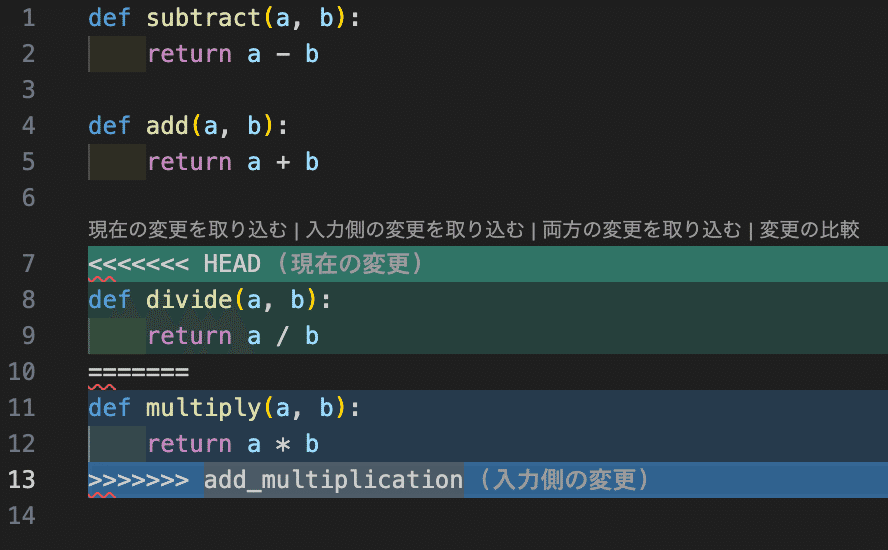Screen dimensions: 888x550
Task: Click the add function name
Action: 168,126
